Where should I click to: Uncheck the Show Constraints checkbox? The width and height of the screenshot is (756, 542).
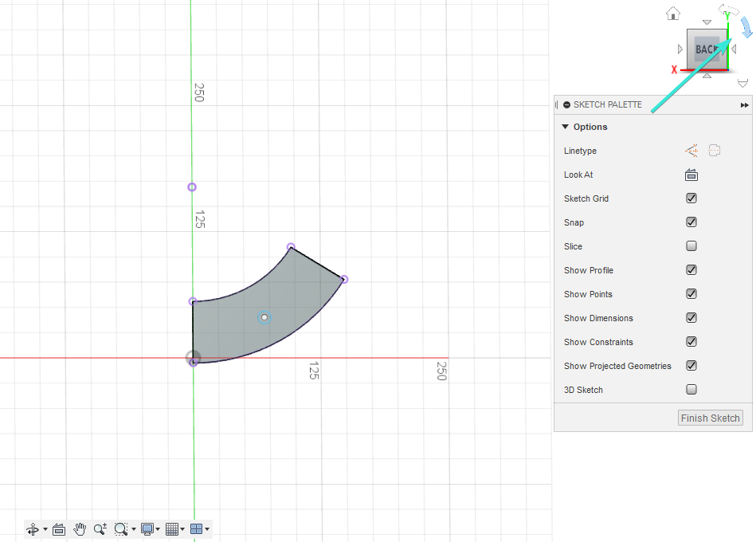click(691, 341)
